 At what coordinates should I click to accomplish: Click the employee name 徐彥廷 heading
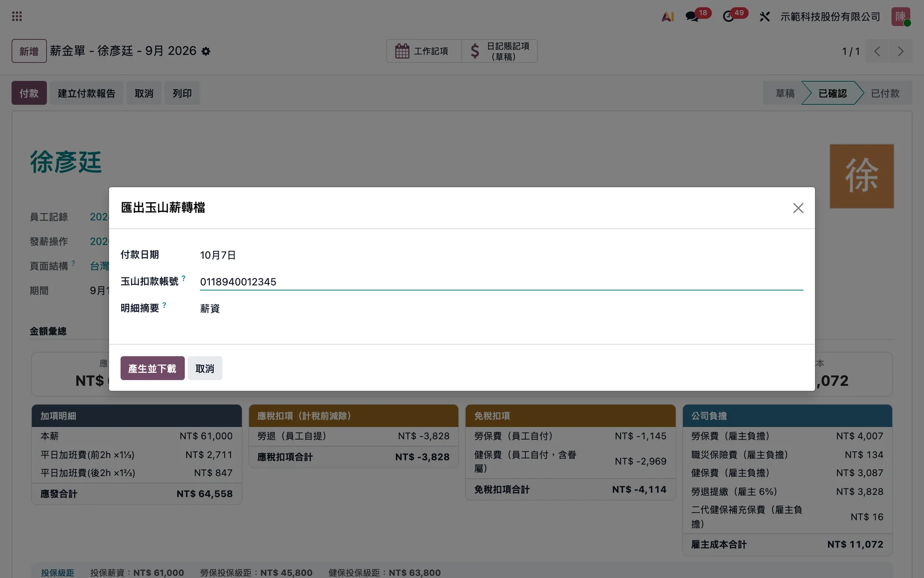point(66,162)
